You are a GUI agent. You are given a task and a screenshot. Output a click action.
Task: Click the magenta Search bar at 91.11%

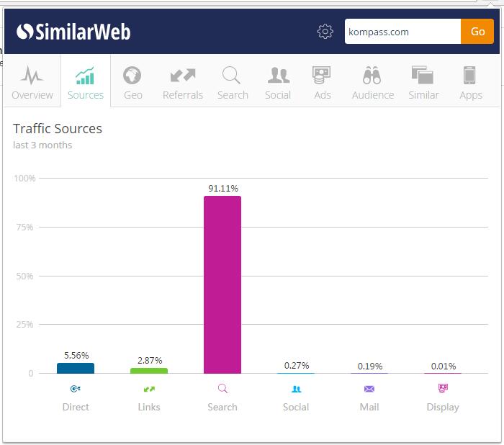coord(222,284)
